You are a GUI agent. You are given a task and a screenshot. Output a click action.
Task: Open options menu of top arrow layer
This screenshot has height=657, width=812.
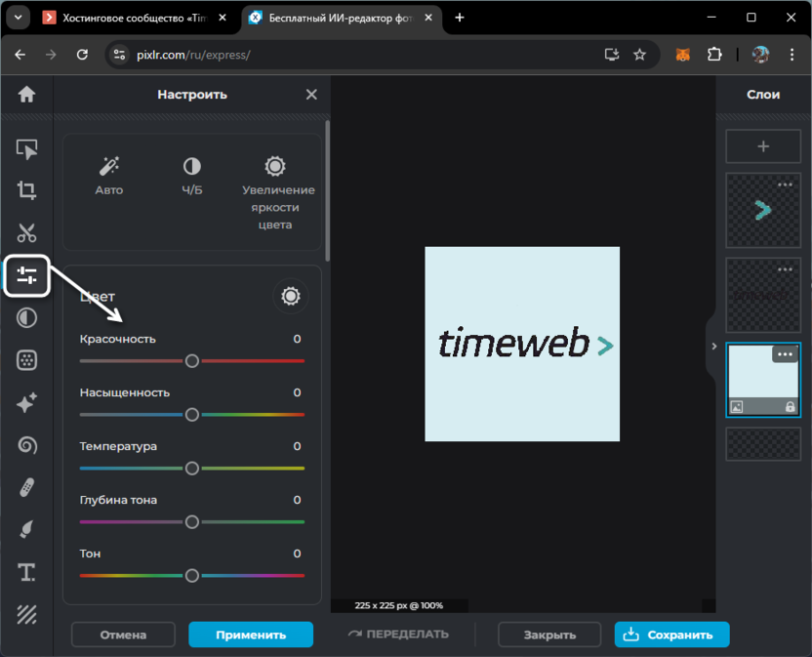point(785,185)
